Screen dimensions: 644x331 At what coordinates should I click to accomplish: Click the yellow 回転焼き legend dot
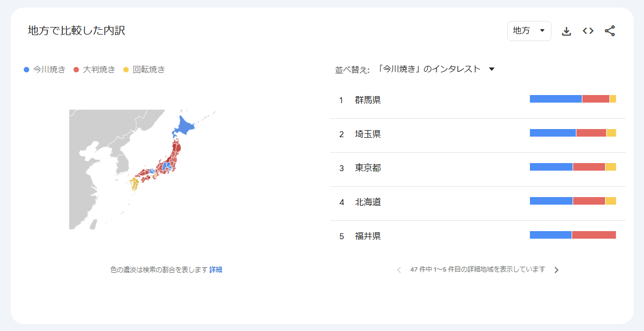tap(126, 70)
